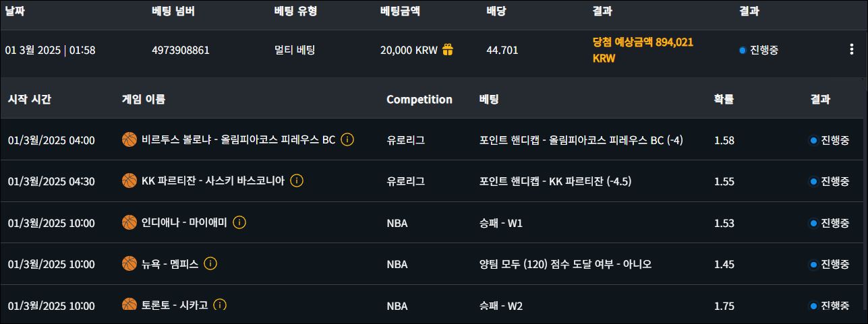Viewport: 868px width, 324px height.
Task: Click the 시작 시간 column header
Action: pos(30,99)
